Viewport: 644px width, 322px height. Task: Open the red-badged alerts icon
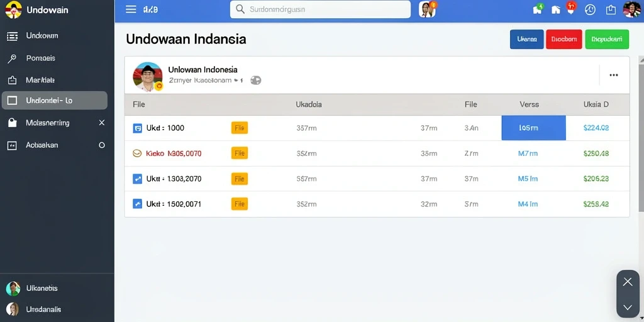point(571,8)
